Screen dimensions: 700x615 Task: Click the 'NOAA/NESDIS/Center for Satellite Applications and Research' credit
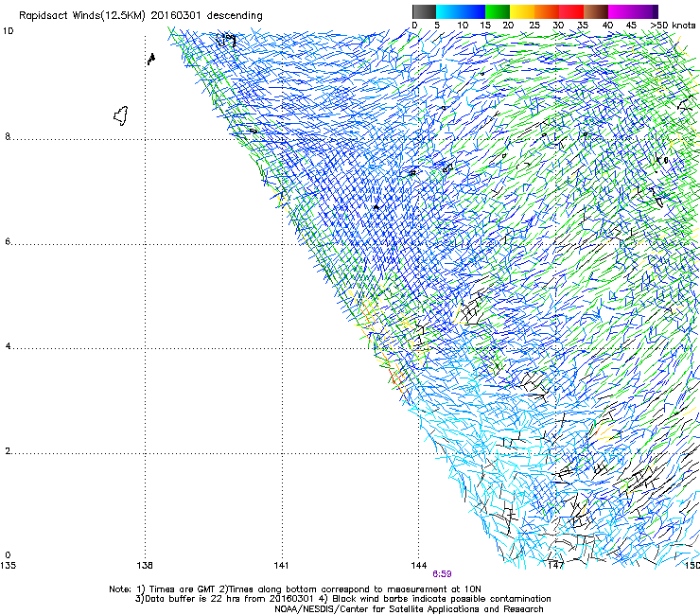409,609
